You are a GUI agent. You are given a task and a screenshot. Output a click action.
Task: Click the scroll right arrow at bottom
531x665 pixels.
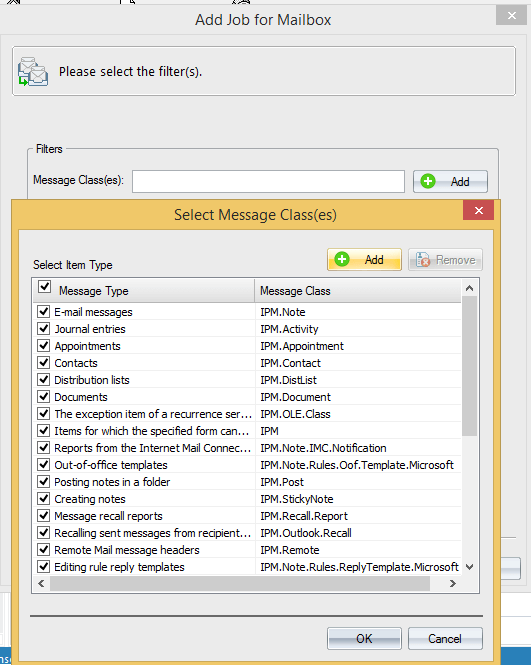453,584
